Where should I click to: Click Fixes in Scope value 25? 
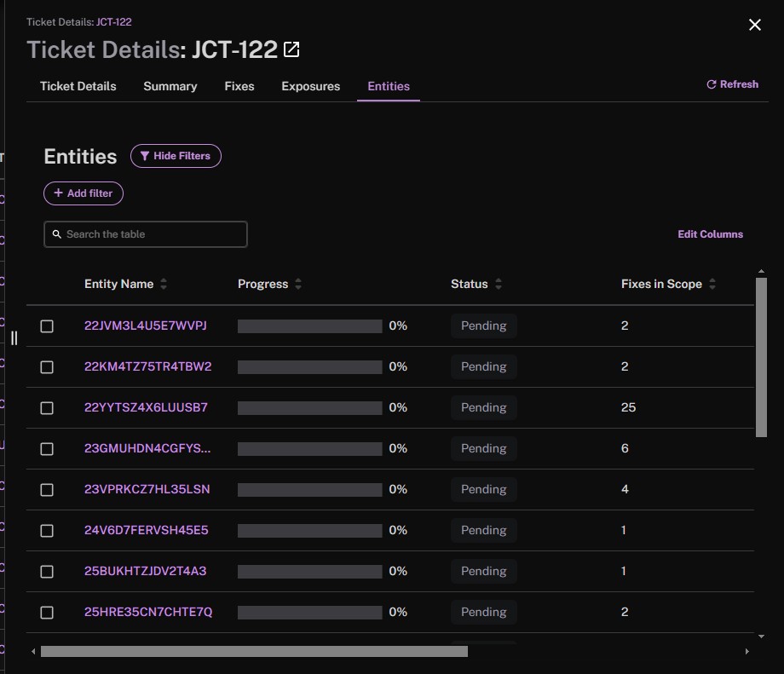click(x=629, y=407)
